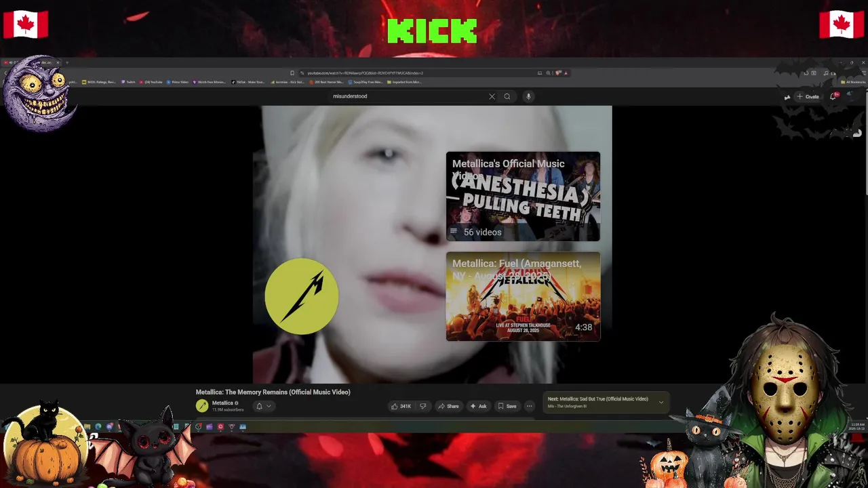Open the 'Soap2Day Free Mov...' bookmark

pos(366,82)
